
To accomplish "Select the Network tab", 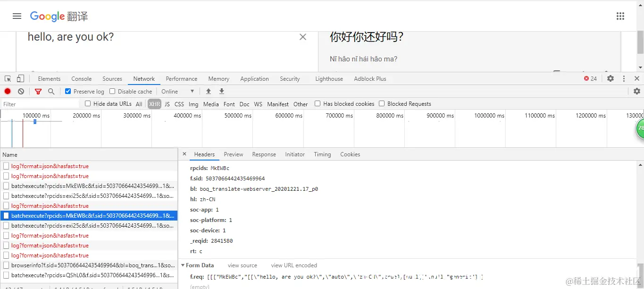I will 144,79.
